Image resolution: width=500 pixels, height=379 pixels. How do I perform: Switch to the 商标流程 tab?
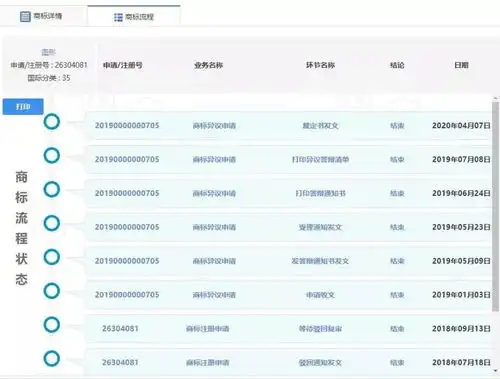pos(134,17)
